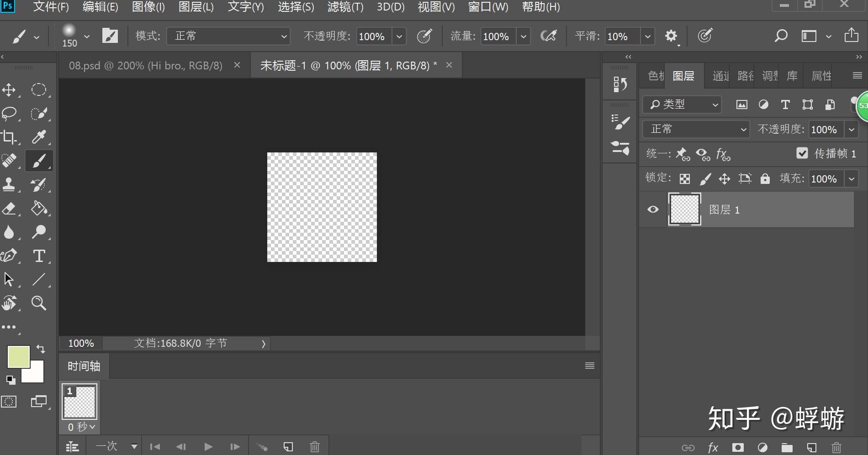This screenshot has width=868, height=455.
Task: Choose the Eyedropper tool
Action: tap(39, 137)
